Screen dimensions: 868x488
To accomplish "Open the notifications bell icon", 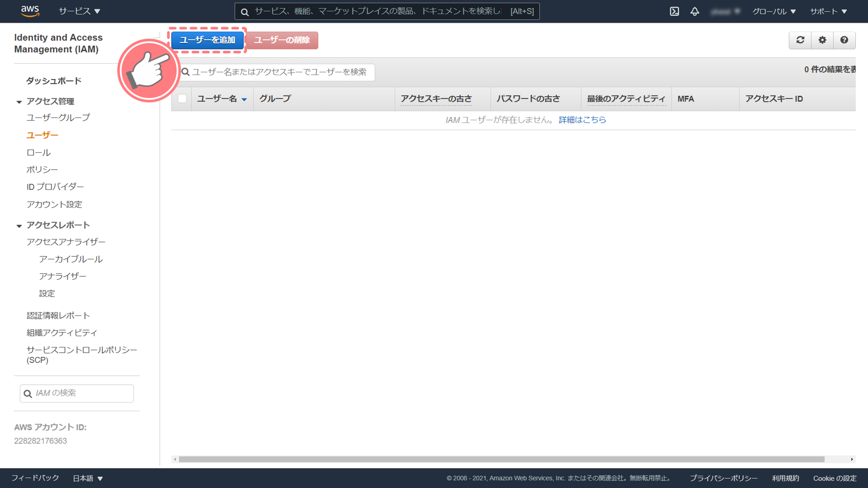I will click(x=695, y=11).
